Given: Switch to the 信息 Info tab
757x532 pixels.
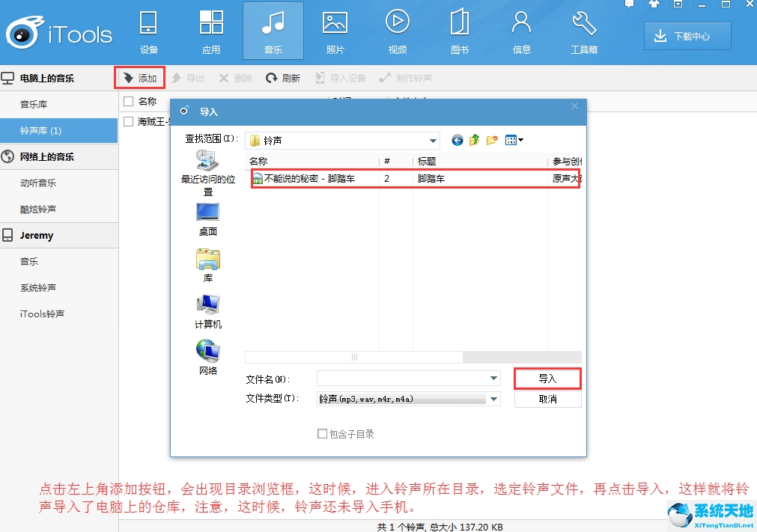Looking at the screenshot, I should [x=521, y=30].
